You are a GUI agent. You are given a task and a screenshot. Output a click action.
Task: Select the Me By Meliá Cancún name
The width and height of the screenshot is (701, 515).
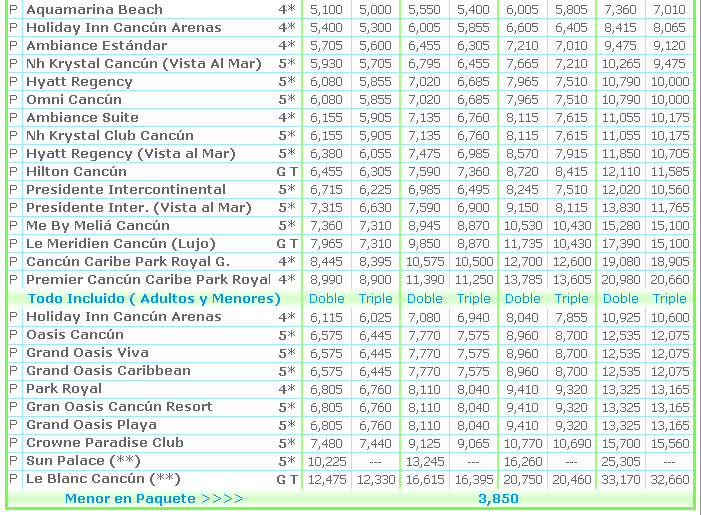pyautogui.click(x=98, y=226)
